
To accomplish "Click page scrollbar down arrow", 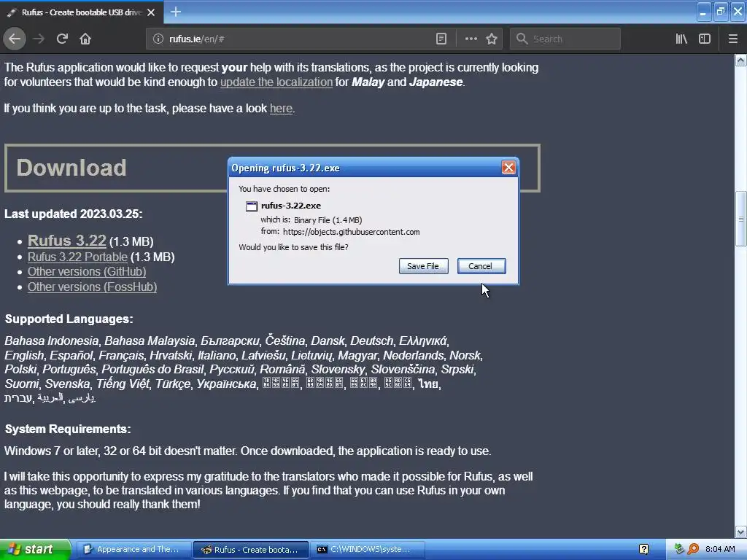I will click(x=741, y=532).
